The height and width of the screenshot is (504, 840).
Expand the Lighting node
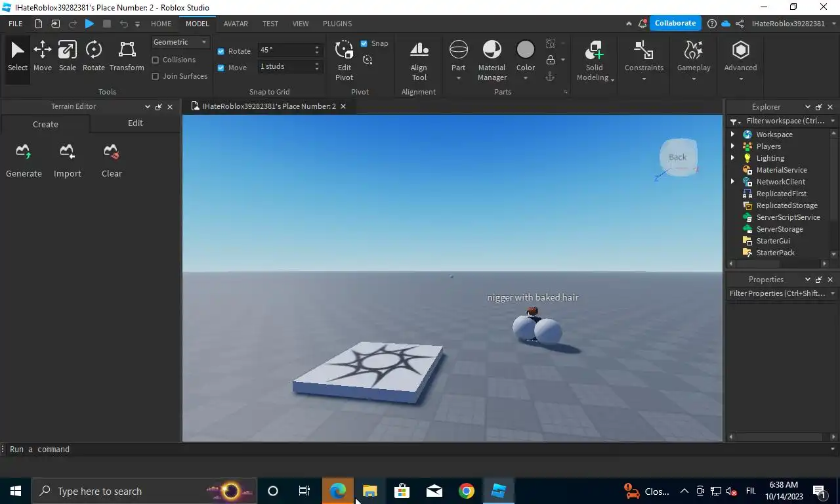tap(732, 157)
